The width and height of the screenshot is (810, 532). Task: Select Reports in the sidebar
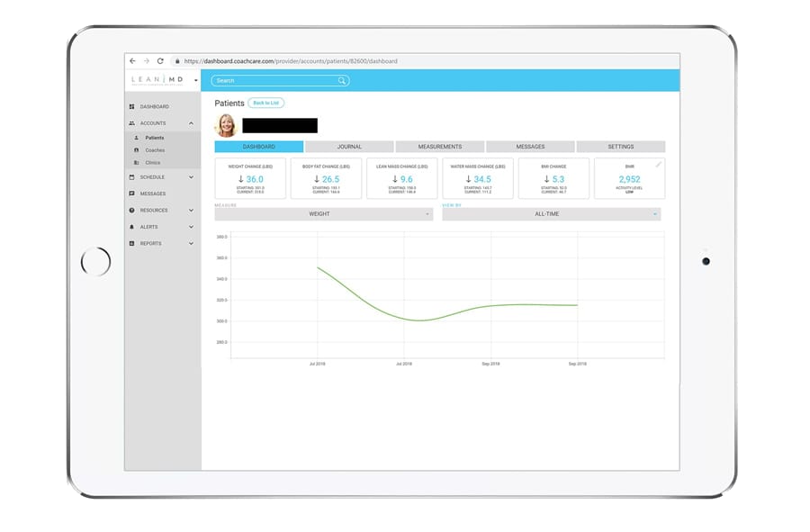coord(151,243)
